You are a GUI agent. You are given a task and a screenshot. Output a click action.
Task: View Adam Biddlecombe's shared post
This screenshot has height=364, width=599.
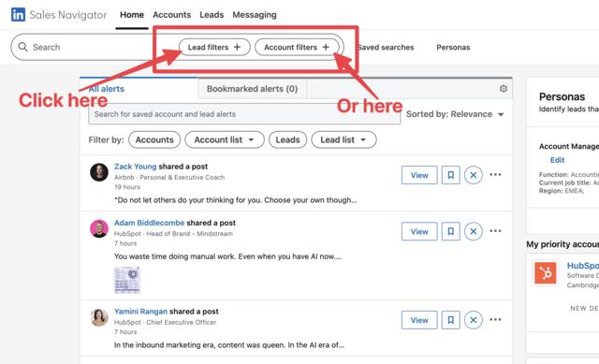click(419, 231)
